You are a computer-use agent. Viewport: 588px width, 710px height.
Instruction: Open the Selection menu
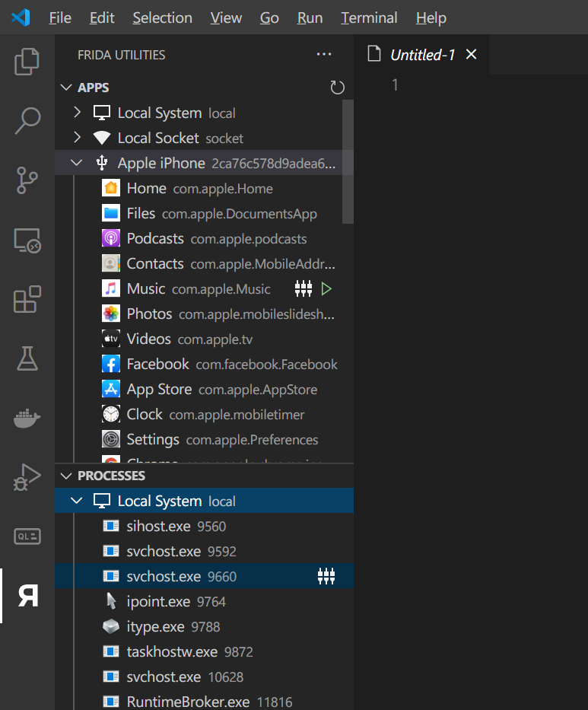tap(162, 18)
